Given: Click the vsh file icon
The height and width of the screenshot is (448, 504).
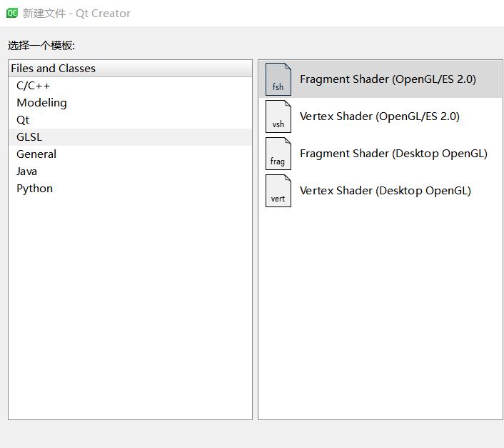Looking at the screenshot, I should [x=278, y=116].
